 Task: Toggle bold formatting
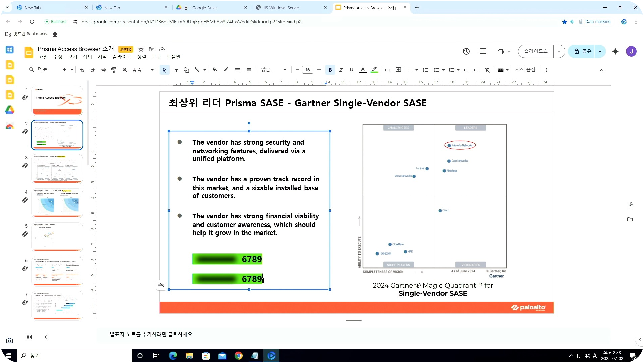pyautogui.click(x=330, y=70)
